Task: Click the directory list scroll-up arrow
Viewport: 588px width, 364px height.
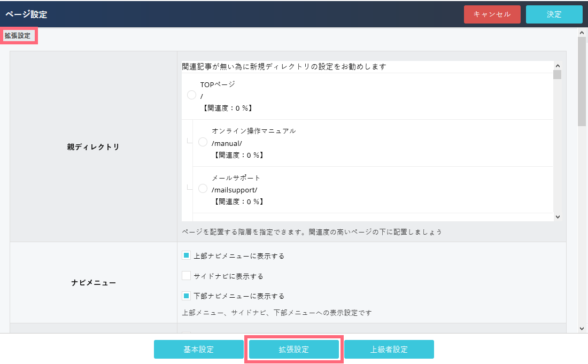Action: click(x=558, y=65)
